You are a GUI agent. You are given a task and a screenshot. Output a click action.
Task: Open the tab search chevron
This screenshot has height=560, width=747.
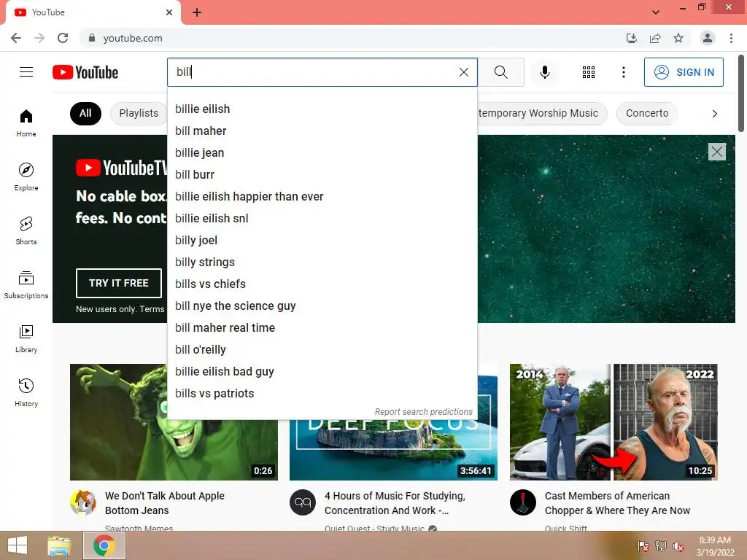pyautogui.click(x=656, y=12)
